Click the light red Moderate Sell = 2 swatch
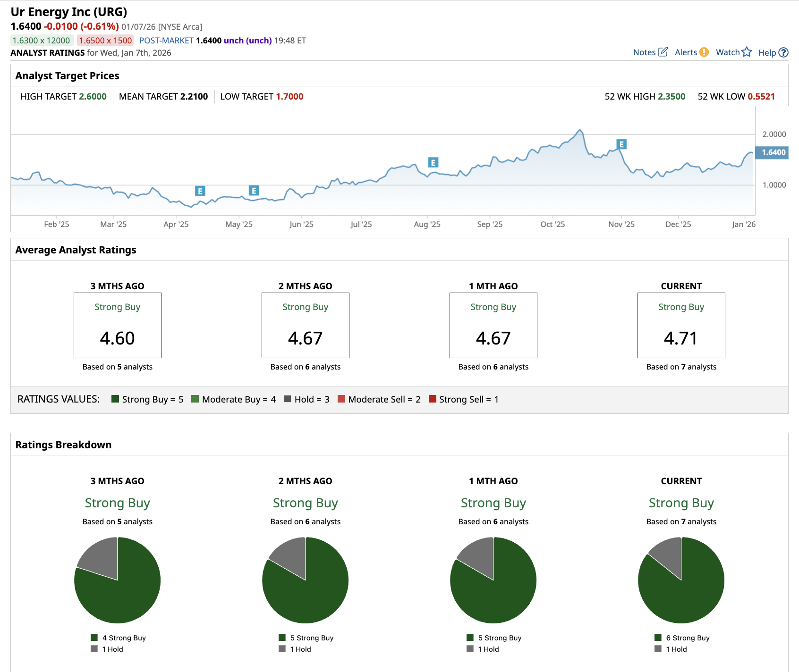The width and height of the screenshot is (799, 672). 341,399
